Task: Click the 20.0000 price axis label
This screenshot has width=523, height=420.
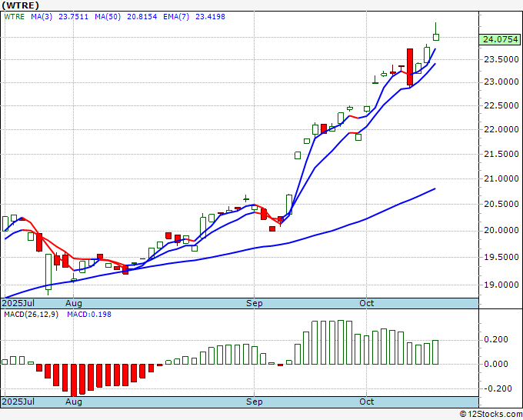Action: pos(501,230)
